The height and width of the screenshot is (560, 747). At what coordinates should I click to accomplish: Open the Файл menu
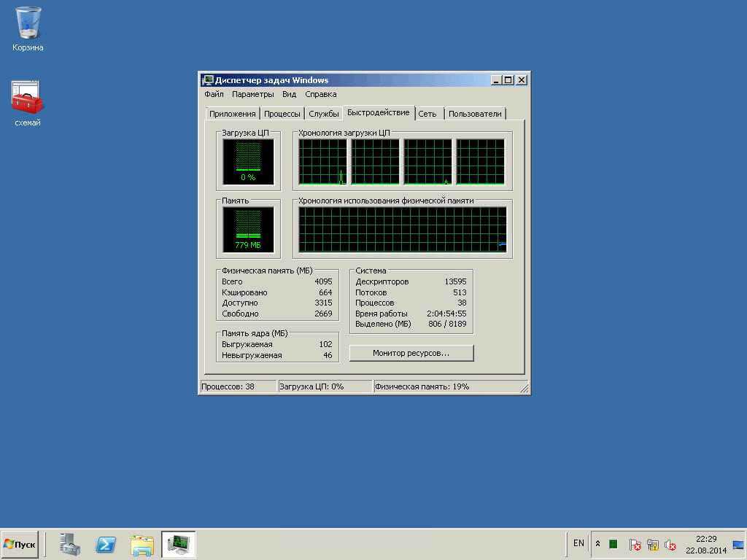click(x=214, y=94)
